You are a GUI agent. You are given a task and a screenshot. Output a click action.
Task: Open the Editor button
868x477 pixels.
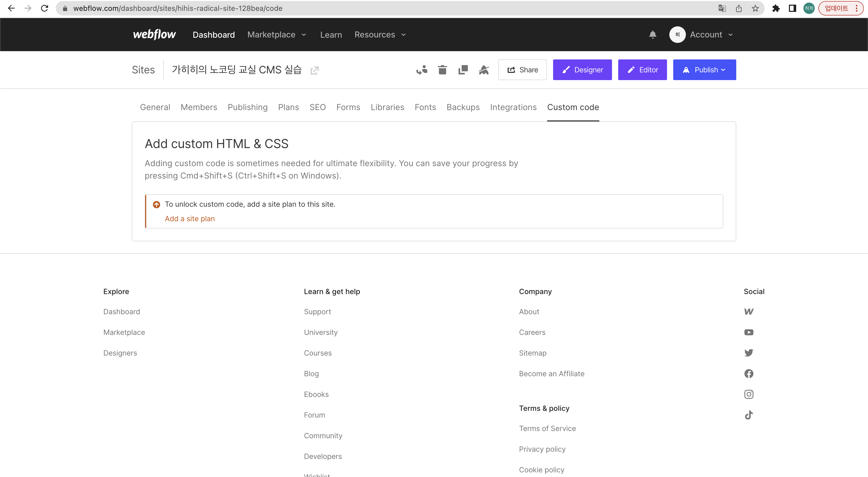click(x=642, y=70)
